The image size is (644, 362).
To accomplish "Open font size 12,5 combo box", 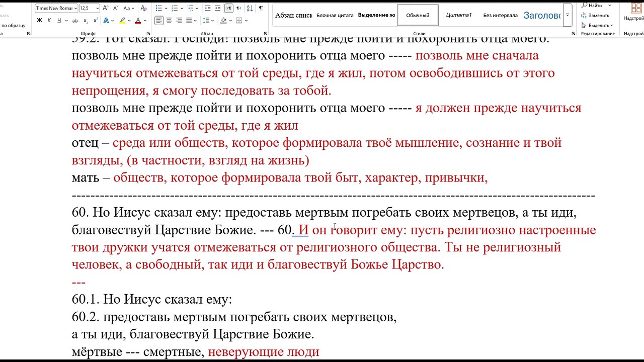I will (90, 9).
